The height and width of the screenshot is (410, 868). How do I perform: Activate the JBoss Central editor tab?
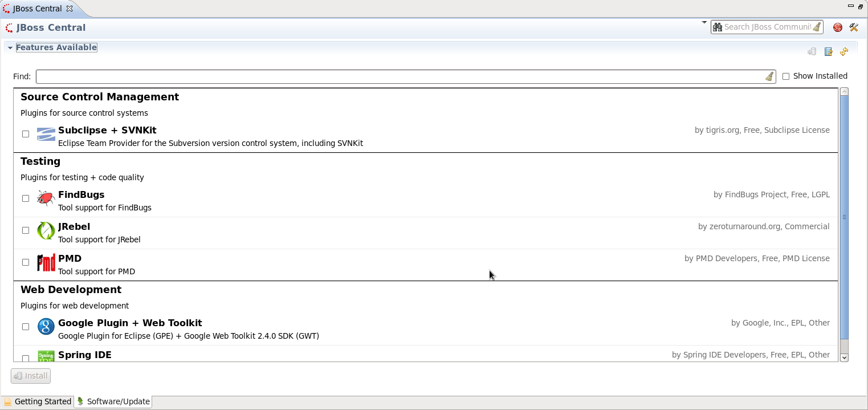(x=37, y=9)
